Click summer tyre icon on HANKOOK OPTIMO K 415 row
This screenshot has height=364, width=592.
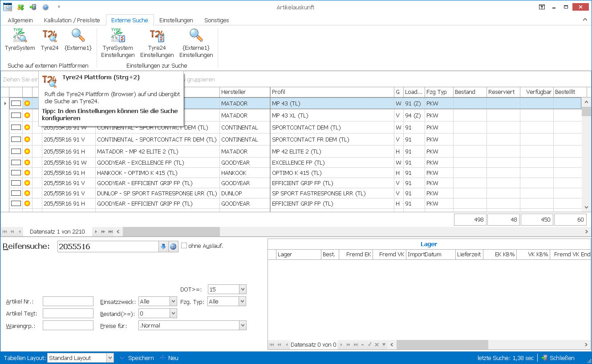pos(27,173)
